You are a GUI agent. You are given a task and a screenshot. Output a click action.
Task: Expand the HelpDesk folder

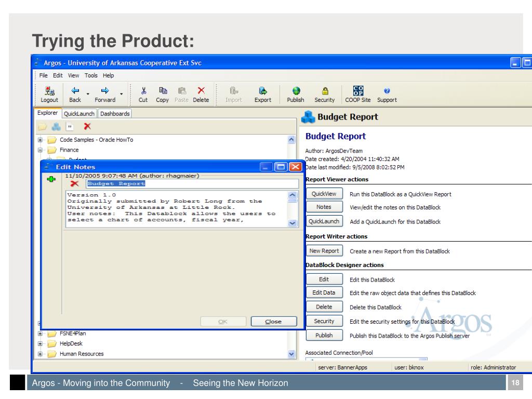point(40,344)
